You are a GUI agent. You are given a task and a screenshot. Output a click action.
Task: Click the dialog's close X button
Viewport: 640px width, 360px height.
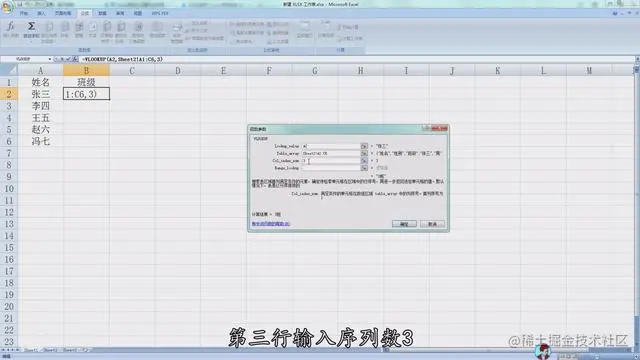pos(440,129)
